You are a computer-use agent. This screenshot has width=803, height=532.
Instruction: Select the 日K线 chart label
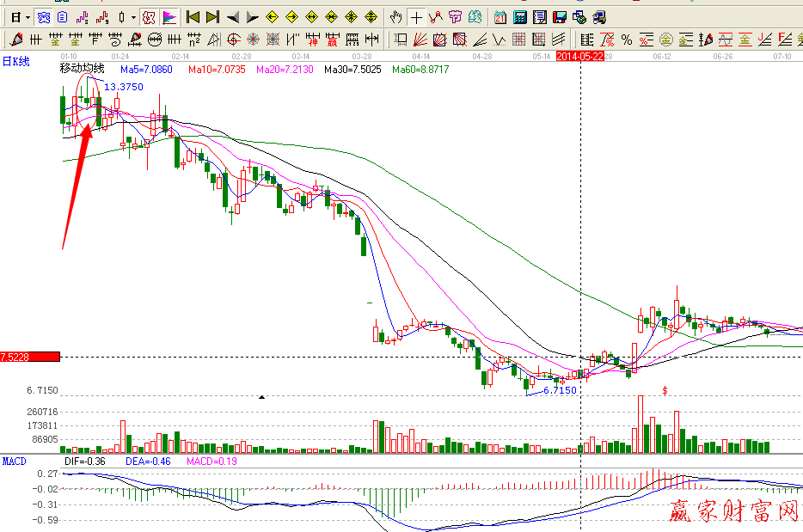(15, 61)
